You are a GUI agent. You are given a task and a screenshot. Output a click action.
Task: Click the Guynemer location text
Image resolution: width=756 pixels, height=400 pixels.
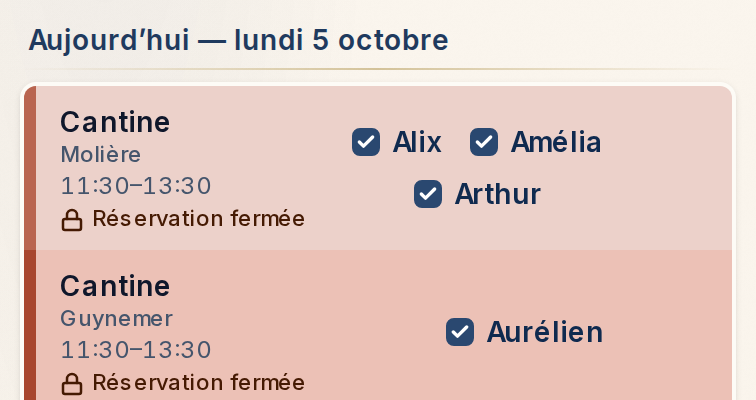coord(116,319)
